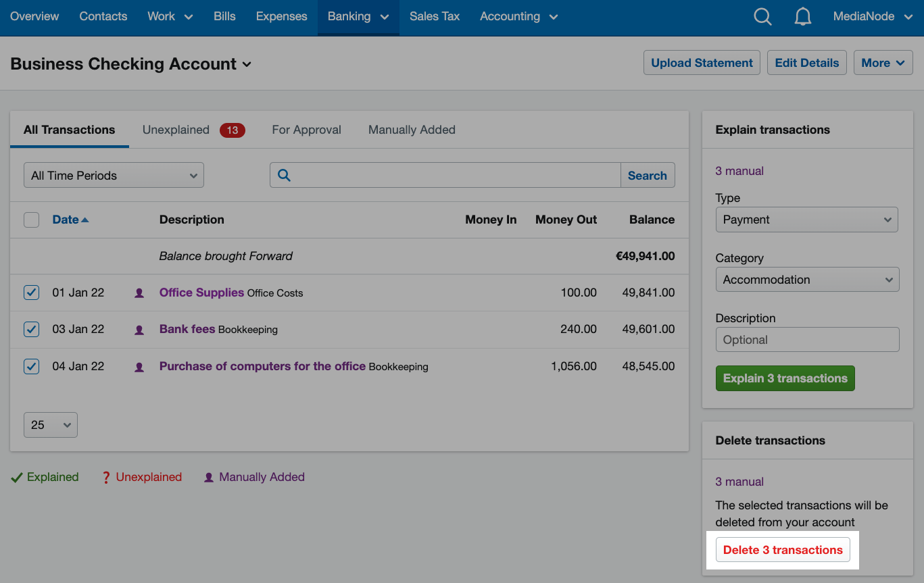The height and width of the screenshot is (583, 924).
Task: Click the Description column header
Action: 191,220
